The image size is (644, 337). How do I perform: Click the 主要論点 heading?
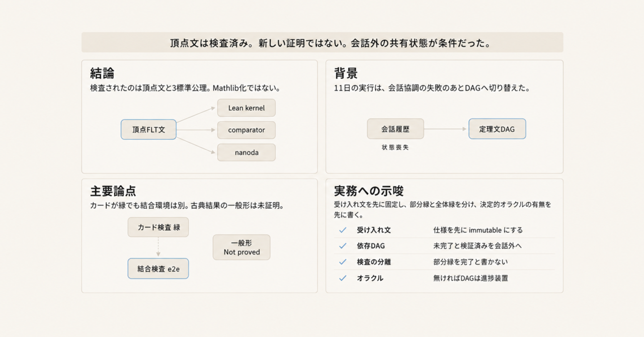pyautogui.click(x=113, y=191)
